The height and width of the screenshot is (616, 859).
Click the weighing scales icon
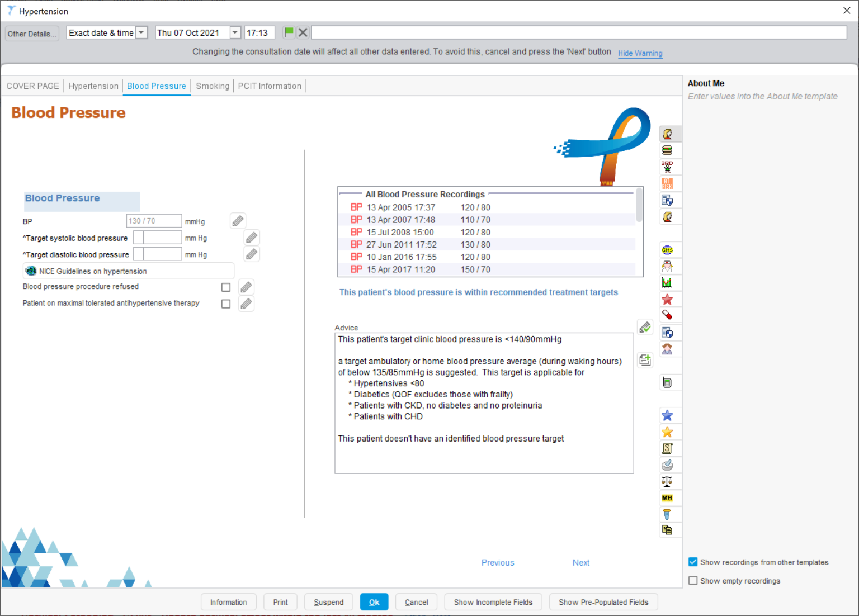(x=669, y=481)
